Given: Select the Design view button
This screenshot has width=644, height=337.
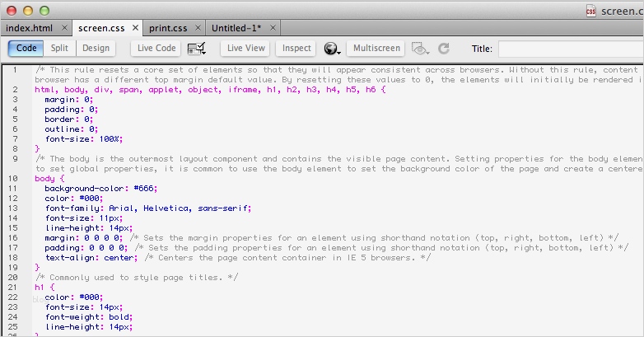Looking at the screenshot, I should 96,48.
